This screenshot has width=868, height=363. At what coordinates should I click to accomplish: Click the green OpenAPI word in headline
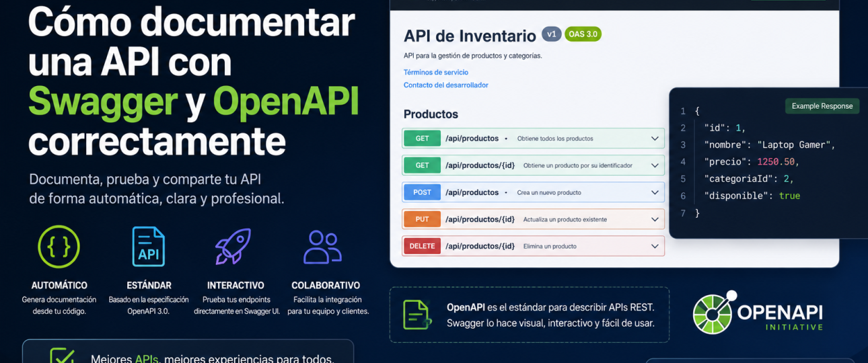point(285,101)
